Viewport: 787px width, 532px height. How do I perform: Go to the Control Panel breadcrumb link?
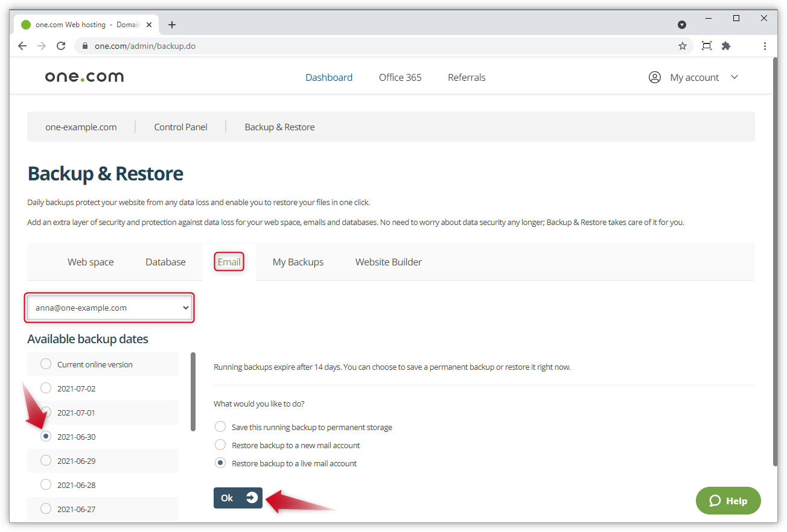[x=180, y=127]
